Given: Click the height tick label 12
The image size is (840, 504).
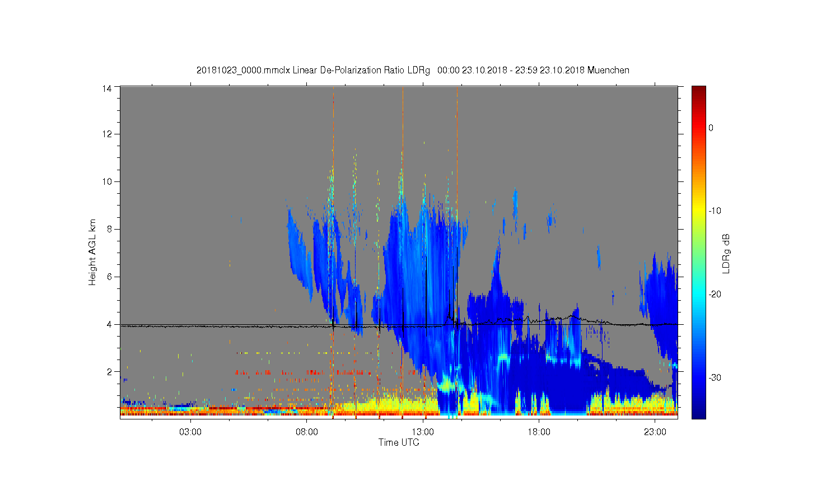Looking at the screenshot, I should (107, 134).
